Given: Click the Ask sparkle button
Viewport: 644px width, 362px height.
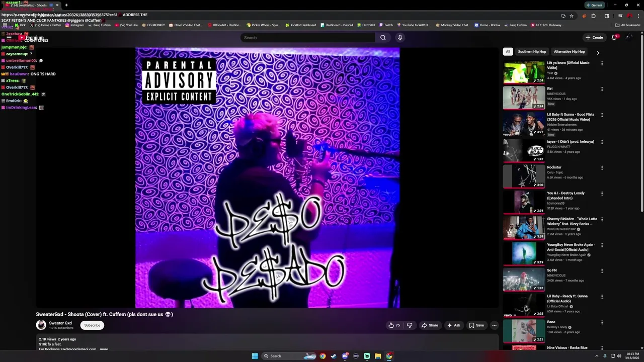Looking at the screenshot, I should pyautogui.click(x=454, y=325).
